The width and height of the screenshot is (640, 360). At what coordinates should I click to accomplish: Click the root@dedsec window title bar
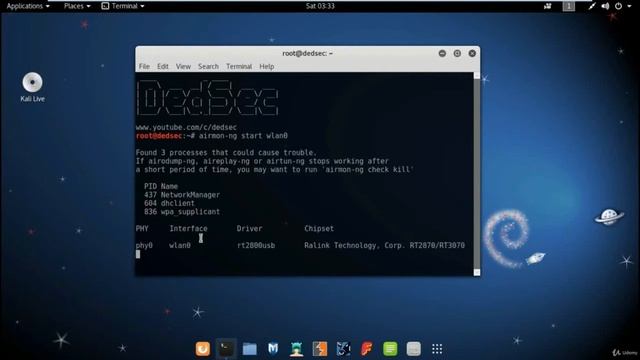point(307,53)
